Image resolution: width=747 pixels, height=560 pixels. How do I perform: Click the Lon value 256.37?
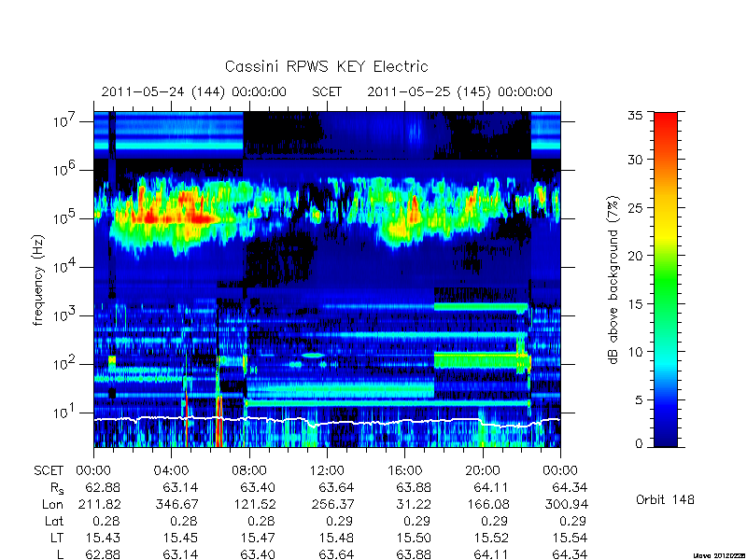click(x=332, y=504)
